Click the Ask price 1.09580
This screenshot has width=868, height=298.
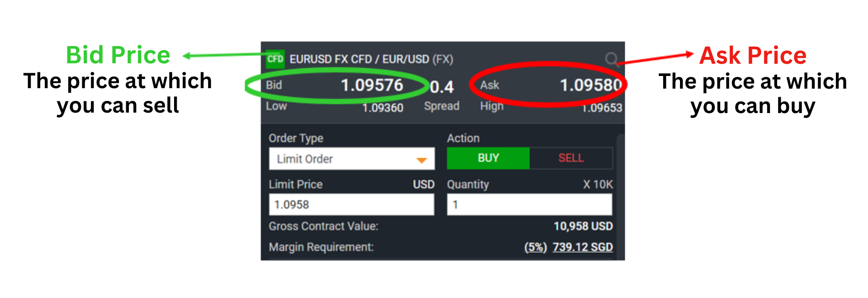(591, 85)
